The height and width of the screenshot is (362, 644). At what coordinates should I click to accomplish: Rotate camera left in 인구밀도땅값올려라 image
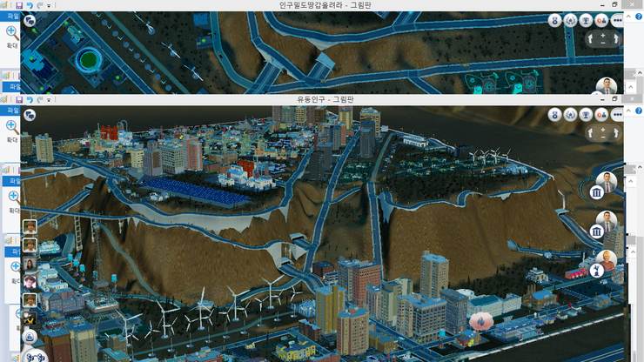[591, 39]
